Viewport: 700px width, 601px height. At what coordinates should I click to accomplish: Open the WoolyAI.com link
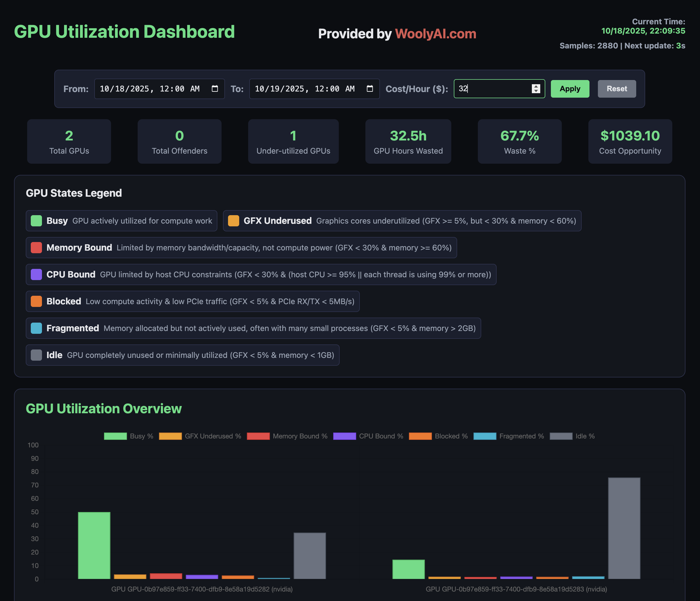(436, 34)
